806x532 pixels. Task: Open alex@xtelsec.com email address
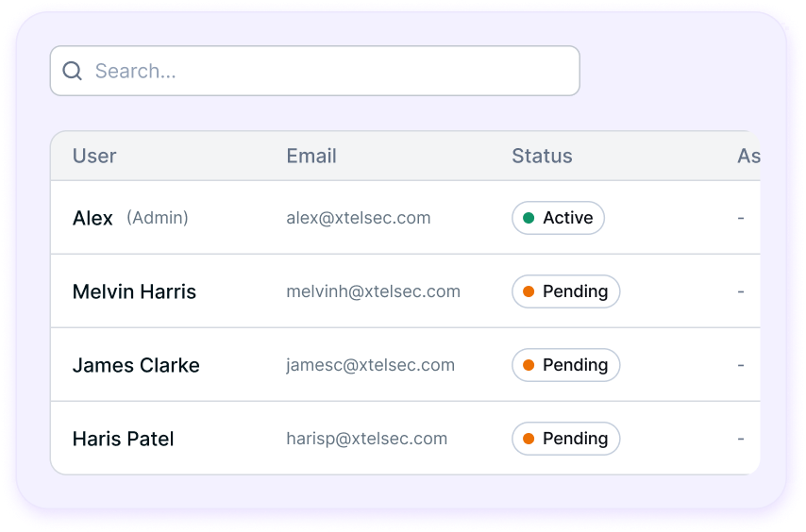[x=359, y=218]
